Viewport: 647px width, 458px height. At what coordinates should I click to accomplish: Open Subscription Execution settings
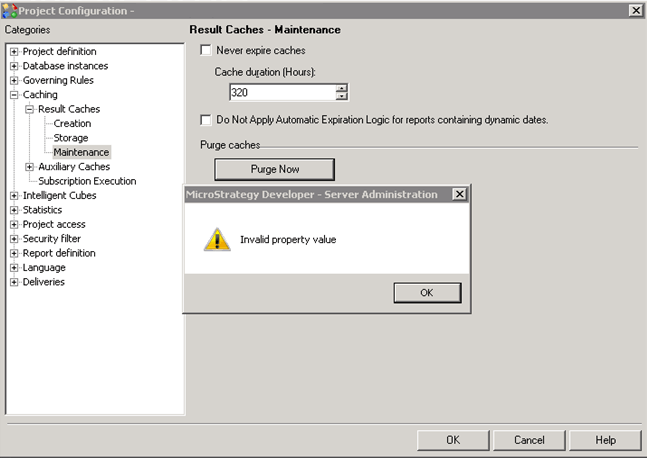coord(87,181)
